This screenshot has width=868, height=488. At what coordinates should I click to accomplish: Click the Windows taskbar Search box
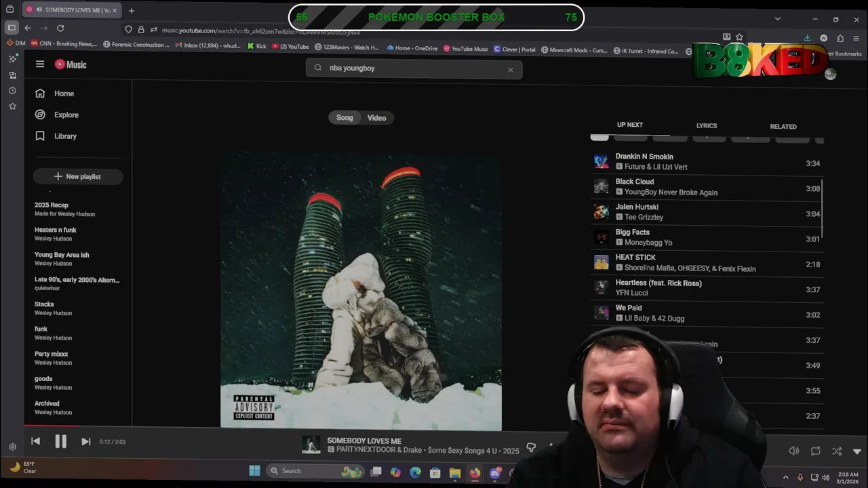[x=316, y=471]
